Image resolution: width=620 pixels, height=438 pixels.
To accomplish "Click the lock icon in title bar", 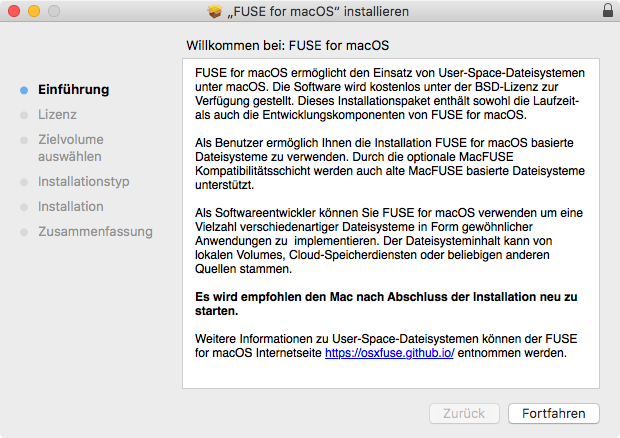I will click(608, 11).
